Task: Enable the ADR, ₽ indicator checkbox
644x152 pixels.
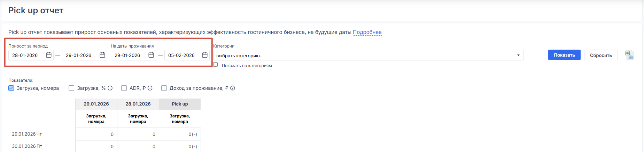Action: click(124, 88)
